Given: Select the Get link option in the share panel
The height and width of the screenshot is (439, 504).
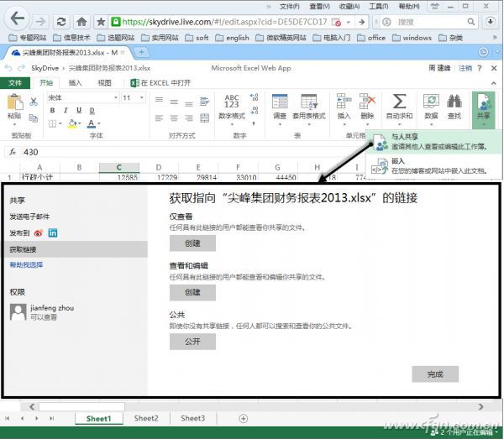Looking at the screenshot, I should [x=76, y=249].
